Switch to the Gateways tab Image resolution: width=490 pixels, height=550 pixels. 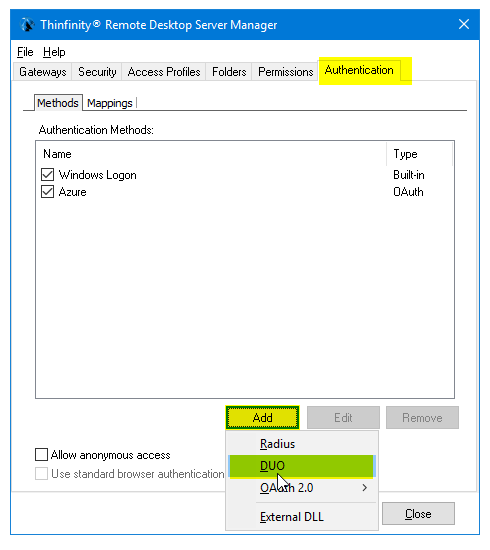[42, 72]
